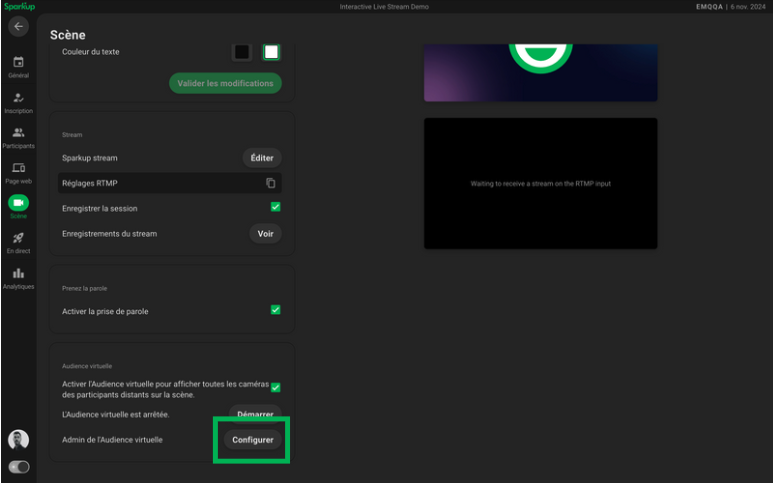The height and width of the screenshot is (483, 773).
Task: Click the back arrow button
Action: point(18,26)
